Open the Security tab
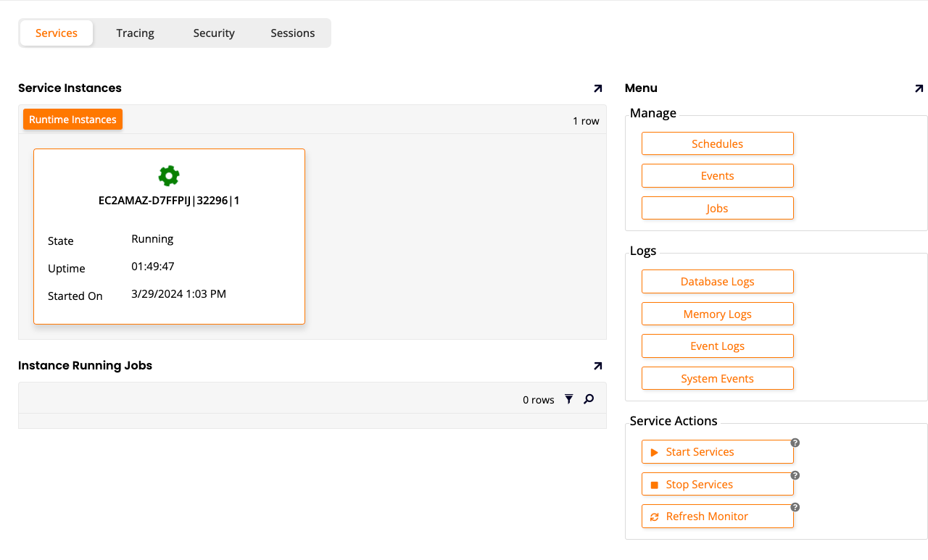928x560 pixels. 213,33
